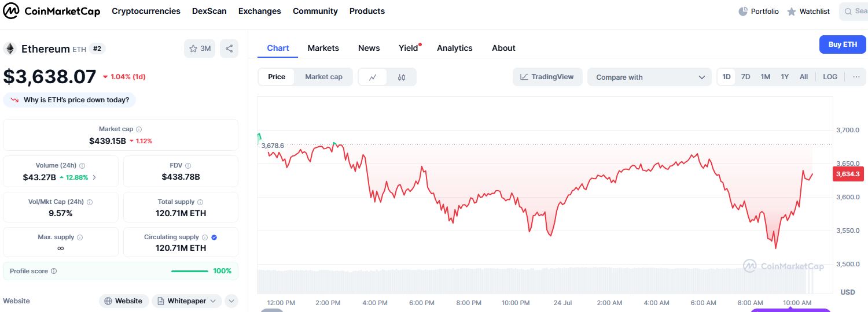Click the share icon next to Ethereum
868x312 pixels.
229,49
